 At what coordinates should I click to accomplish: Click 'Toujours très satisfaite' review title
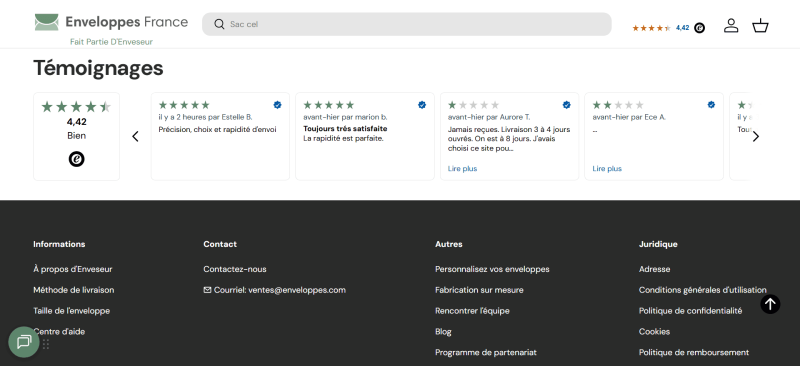coord(345,129)
